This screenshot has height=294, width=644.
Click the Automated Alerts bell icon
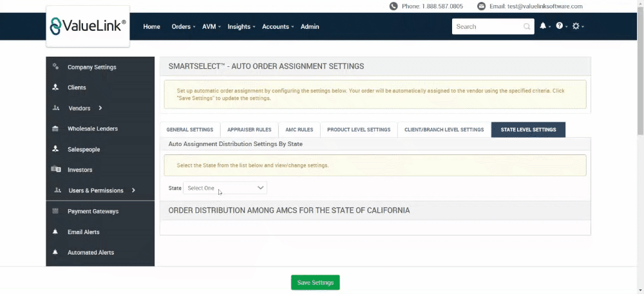coord(55,252)
